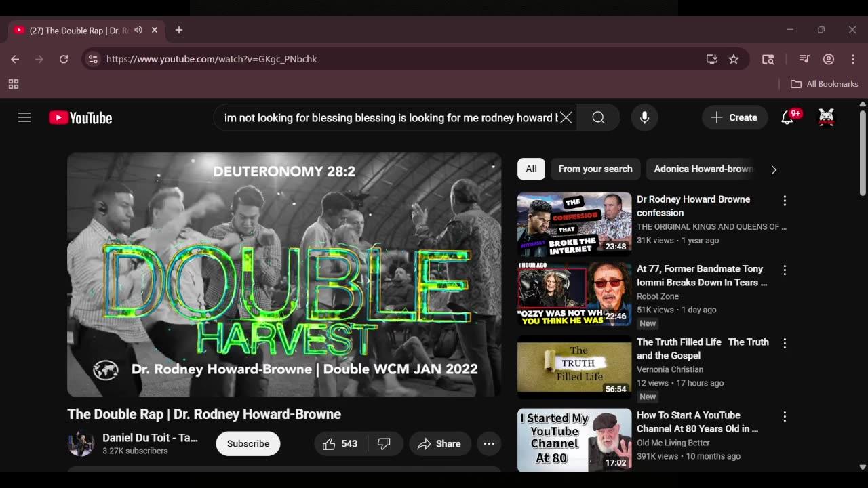Select the Adonica Howard-browne chip
The height and width of the screenshot is (488, 868).
703,169
